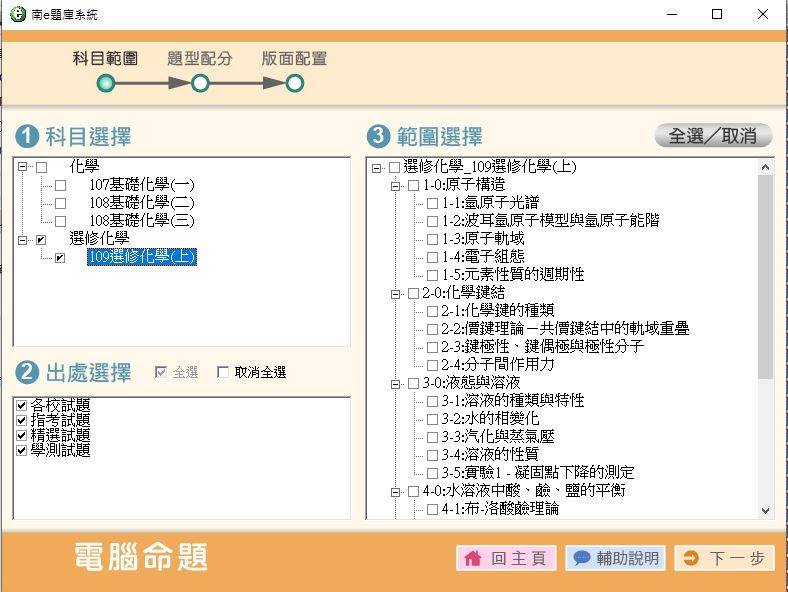Switch to the 題型配分 step label
Image resolution: width=788 pixels, height=592 pixels.
coord(200,58)
